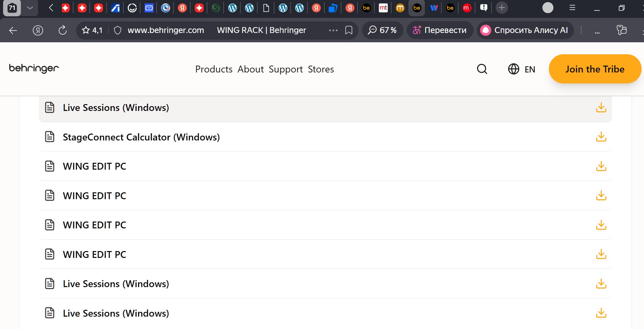Switch to the blue stacked pages tab
The width and height of the screenshot is (644, 329).
(333, 8)
